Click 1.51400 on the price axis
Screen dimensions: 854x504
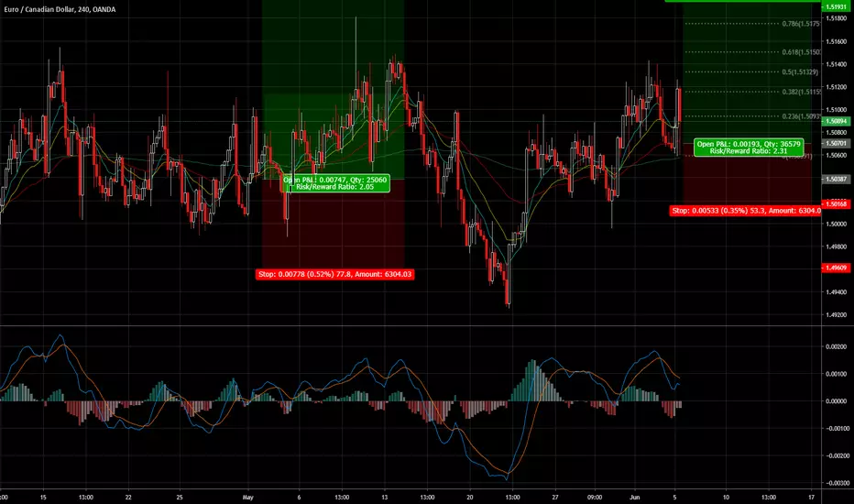click(836, 64)
